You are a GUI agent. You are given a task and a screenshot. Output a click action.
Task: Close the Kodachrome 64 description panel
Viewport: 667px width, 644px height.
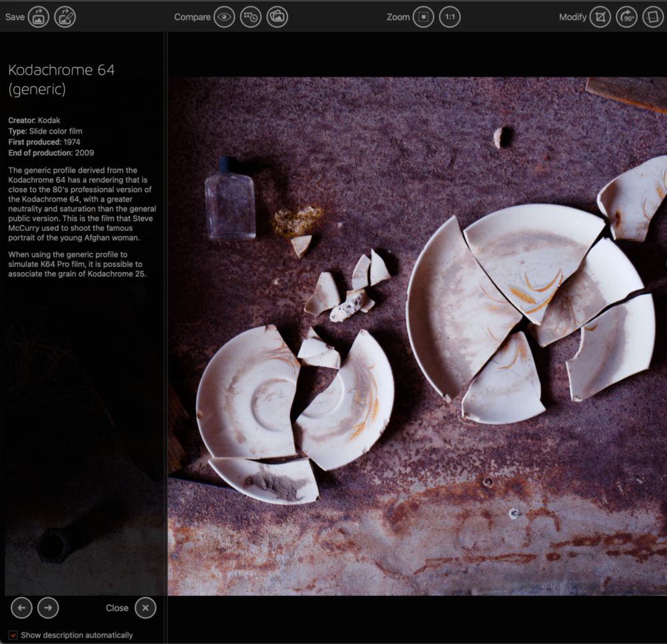tap(145, 608)
